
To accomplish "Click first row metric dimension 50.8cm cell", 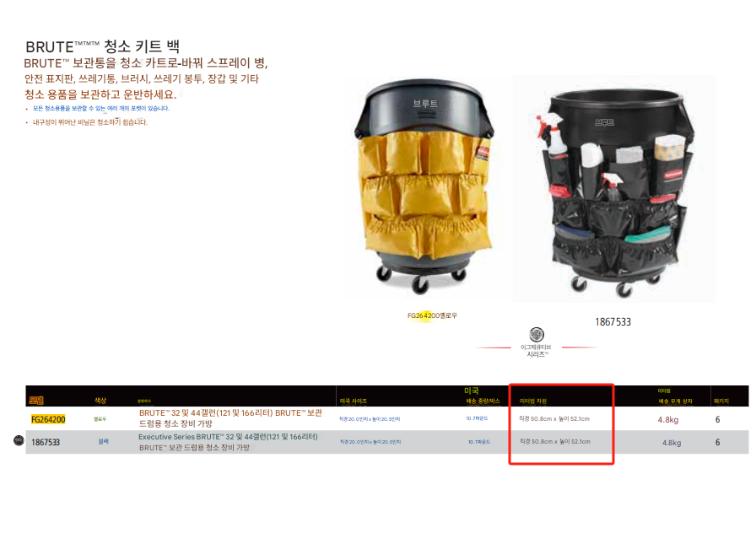I will pyautogui.click(x=554, y=418).
